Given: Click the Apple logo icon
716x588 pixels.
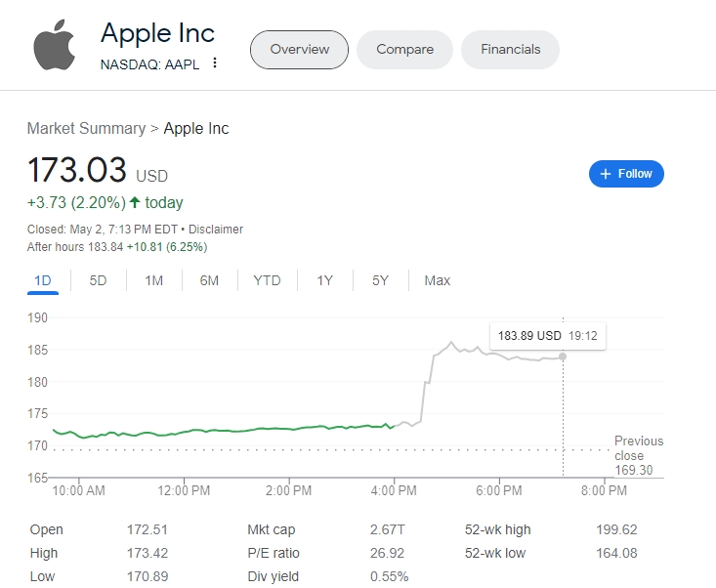Looking at the screenshot, I should coord(55,47).
